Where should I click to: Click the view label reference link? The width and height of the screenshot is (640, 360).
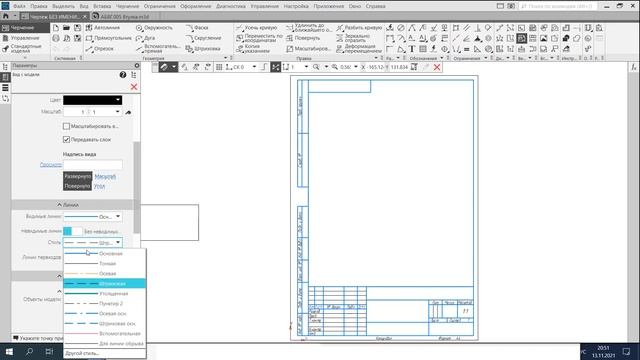pos(51,164)
